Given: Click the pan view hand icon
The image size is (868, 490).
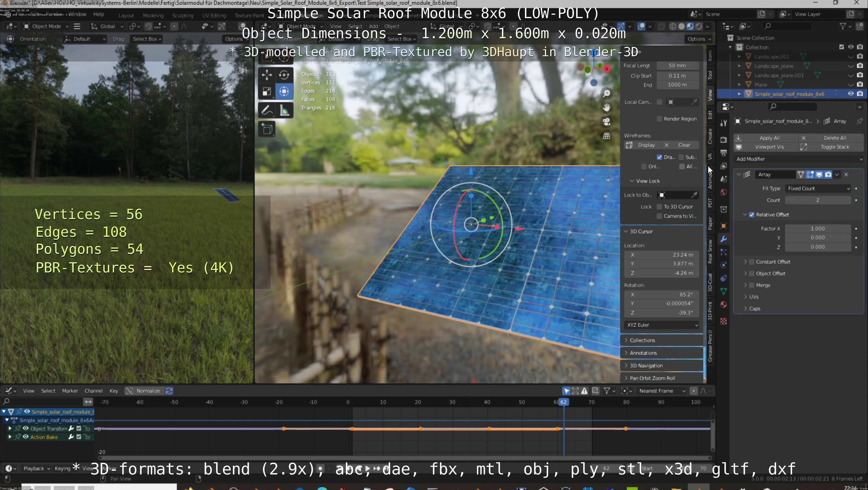Looking at the screenshot, I should pos(607,107).
